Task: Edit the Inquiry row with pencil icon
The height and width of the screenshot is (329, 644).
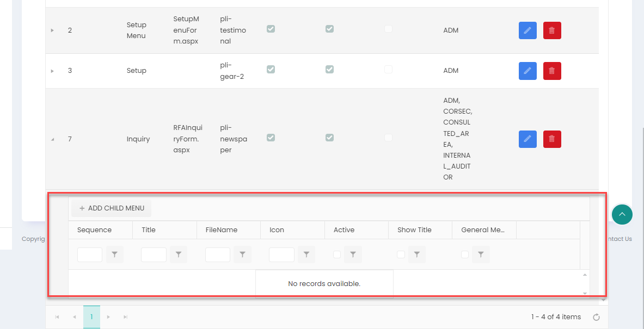Action: pos(527,139)
